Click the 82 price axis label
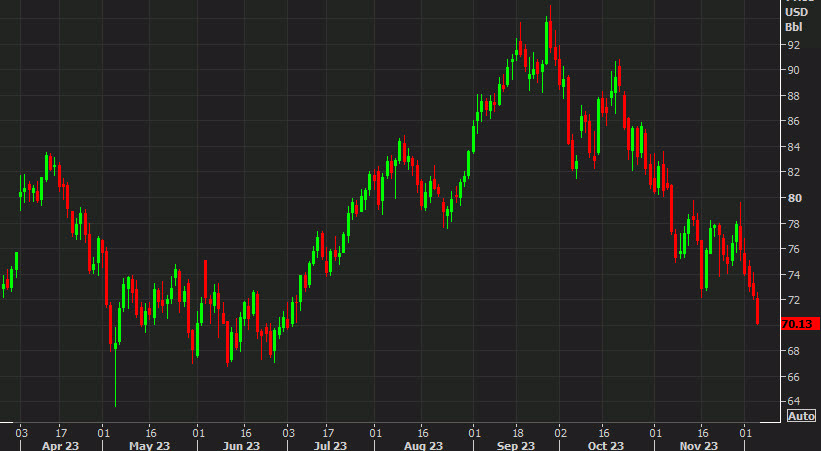 (x=793, y=172)
